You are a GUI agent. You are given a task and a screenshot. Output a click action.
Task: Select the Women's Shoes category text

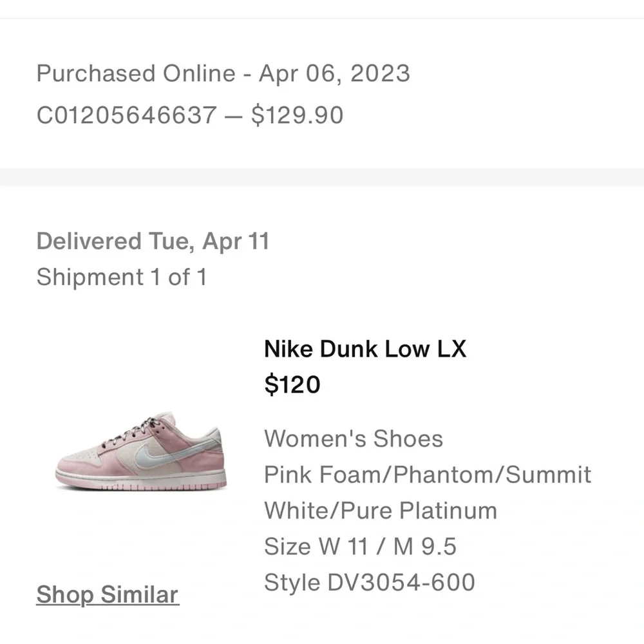tap(354, 439)
